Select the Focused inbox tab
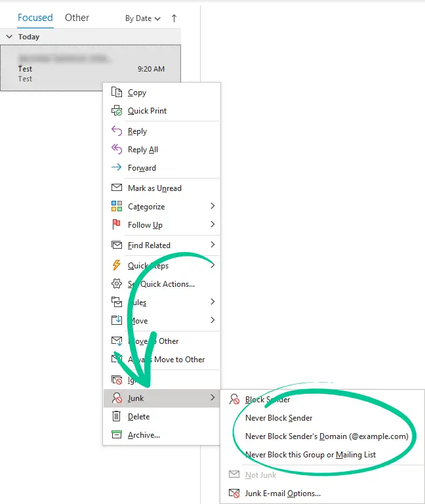 pos(35,18)
